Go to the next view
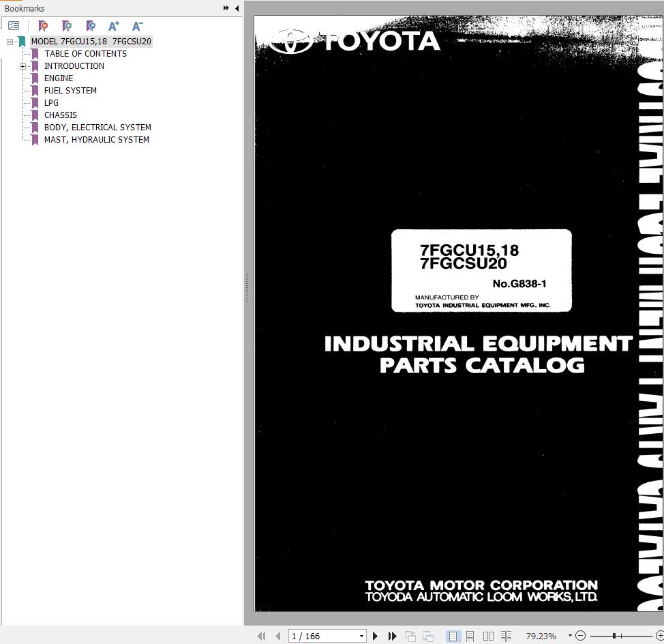 (x=428, y=636)
